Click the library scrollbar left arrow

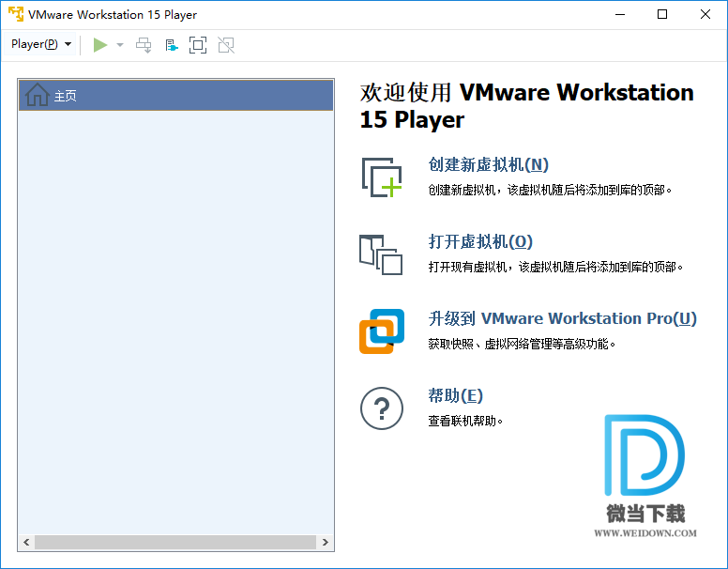coord(26,542)
